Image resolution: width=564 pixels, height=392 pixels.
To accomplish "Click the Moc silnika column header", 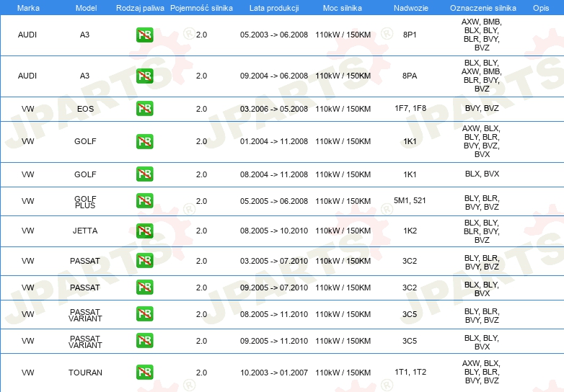I will tap(343, 8).
